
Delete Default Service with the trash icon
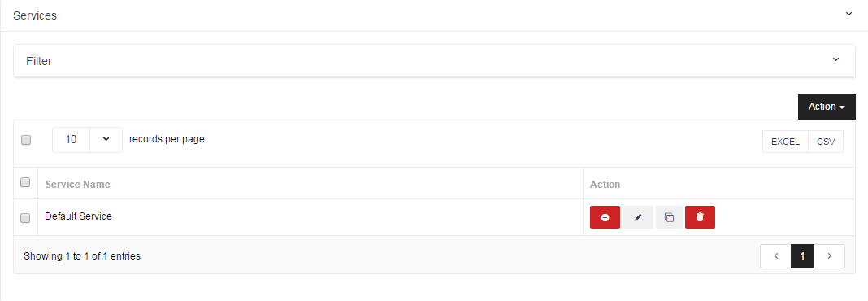[x=700, y=217]
